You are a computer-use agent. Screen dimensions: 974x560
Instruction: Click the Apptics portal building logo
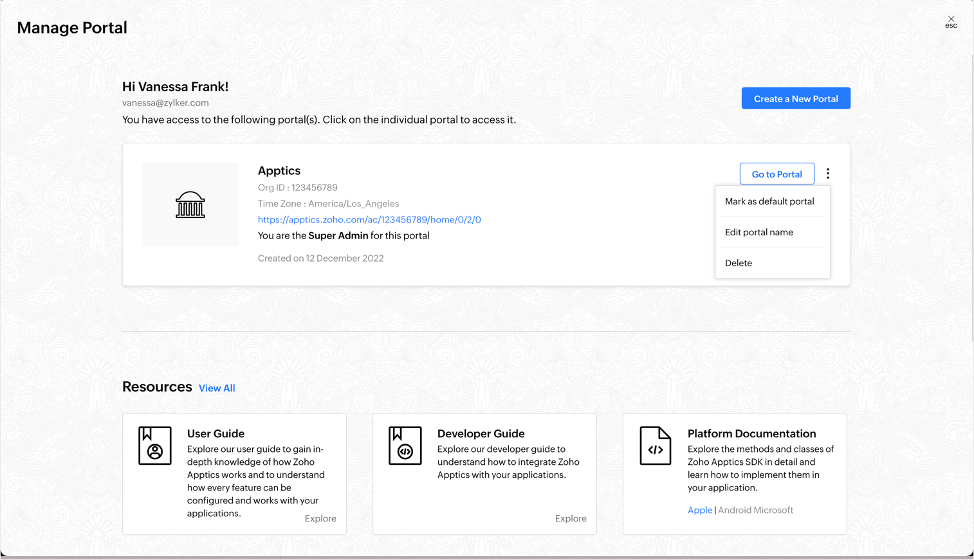190,204
